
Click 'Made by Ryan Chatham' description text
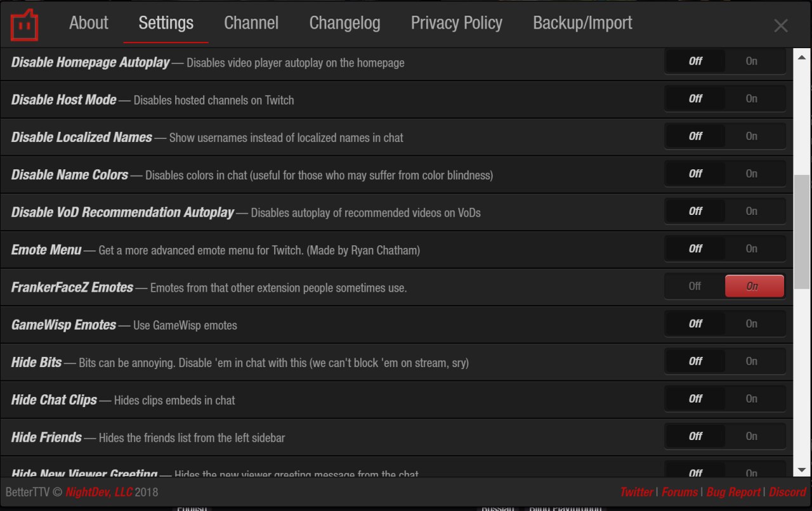363,250
